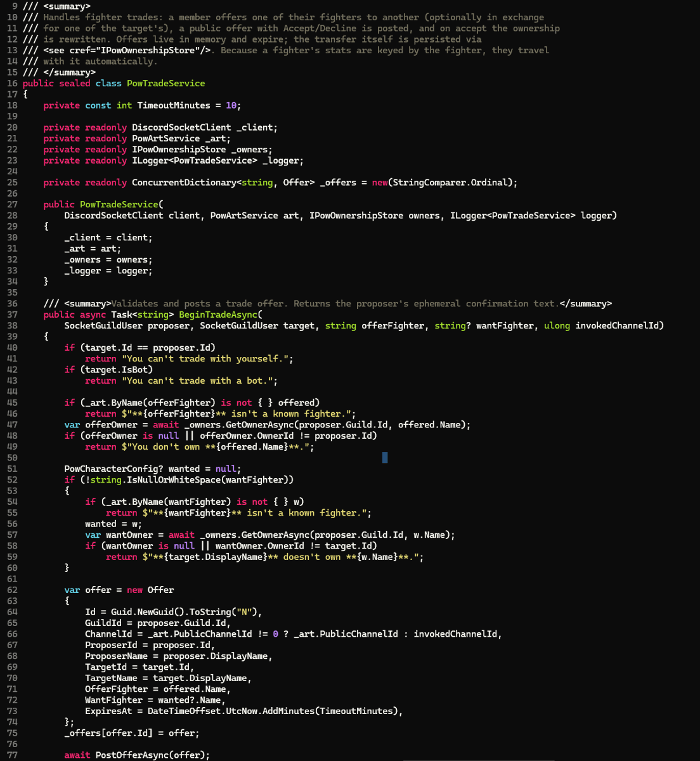Click the OfferFighter property on line 71
Screen dimensions: 700x761
(116, 689)
